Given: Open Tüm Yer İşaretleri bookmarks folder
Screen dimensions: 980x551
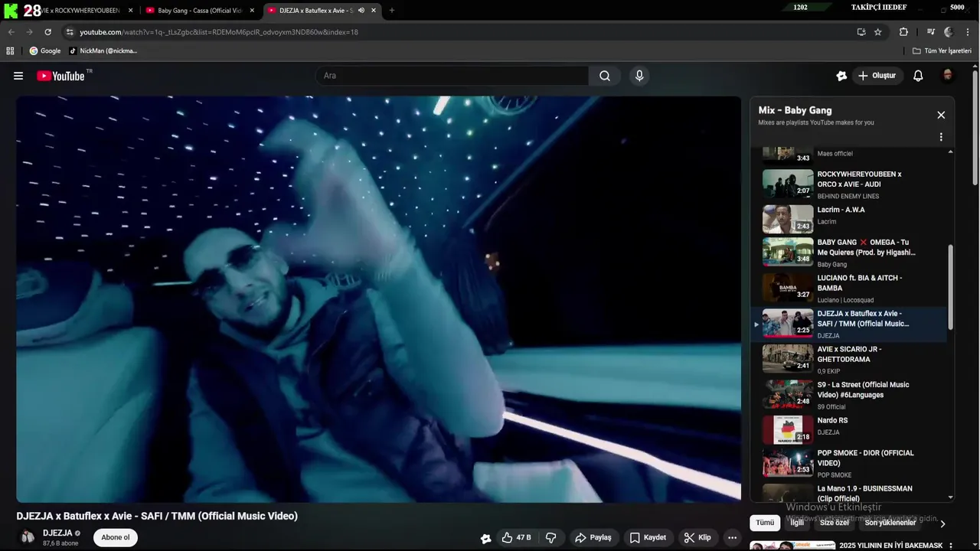Looking at the screenshot, I should (942, 51).
